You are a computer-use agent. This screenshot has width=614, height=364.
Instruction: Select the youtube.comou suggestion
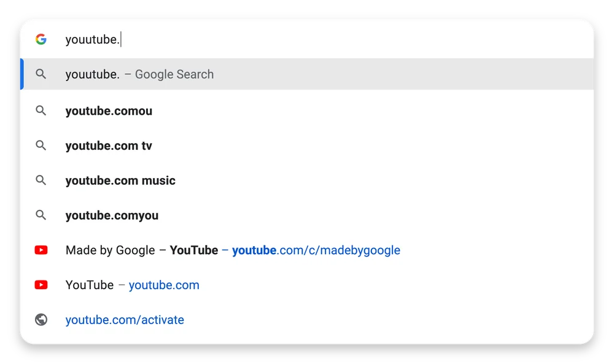(109, 111)
